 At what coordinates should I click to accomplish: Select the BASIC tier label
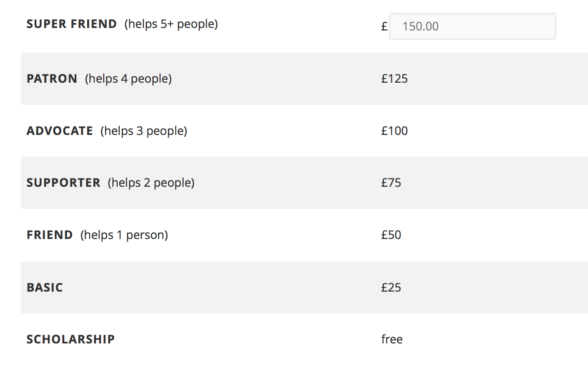coord(45,287)
